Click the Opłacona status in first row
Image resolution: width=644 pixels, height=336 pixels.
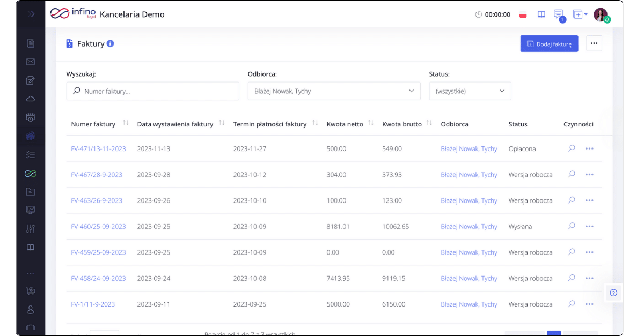click(522, 148)
